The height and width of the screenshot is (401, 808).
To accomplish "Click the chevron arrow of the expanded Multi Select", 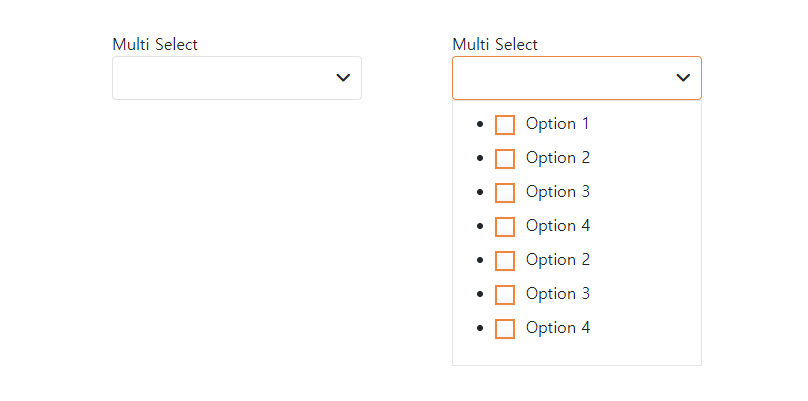I will [x=683, y=78].
